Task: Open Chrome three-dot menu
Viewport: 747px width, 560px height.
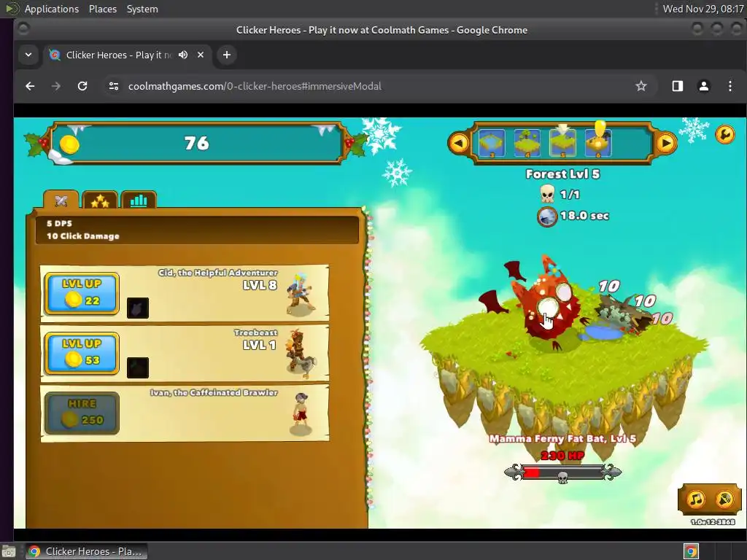Action: (x=729, y=86)
